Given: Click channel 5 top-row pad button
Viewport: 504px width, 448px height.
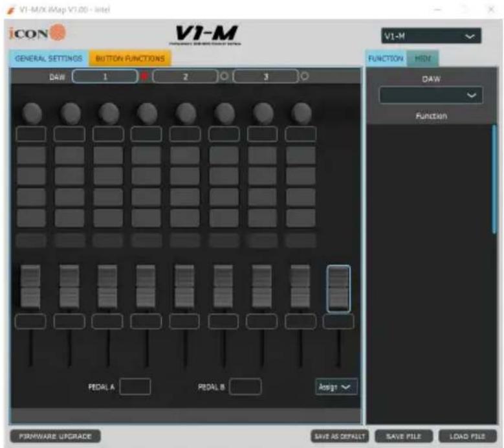Looking at the screenshot, I should tap(185, 155).
